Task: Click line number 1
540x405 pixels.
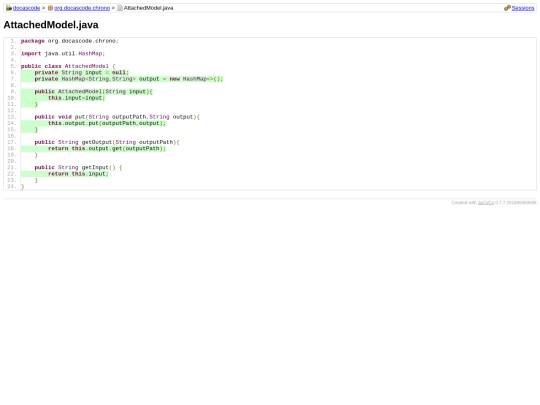Action: tap(13, 41)
